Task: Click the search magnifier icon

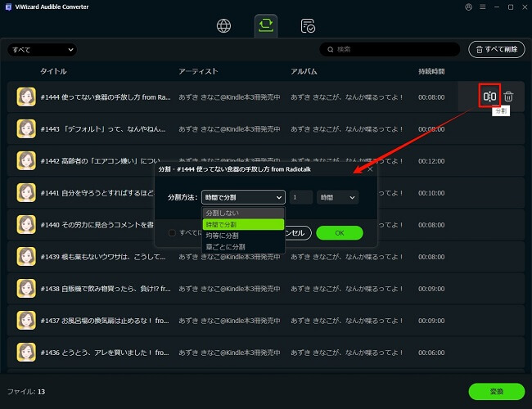Action: tap(330, 50)
